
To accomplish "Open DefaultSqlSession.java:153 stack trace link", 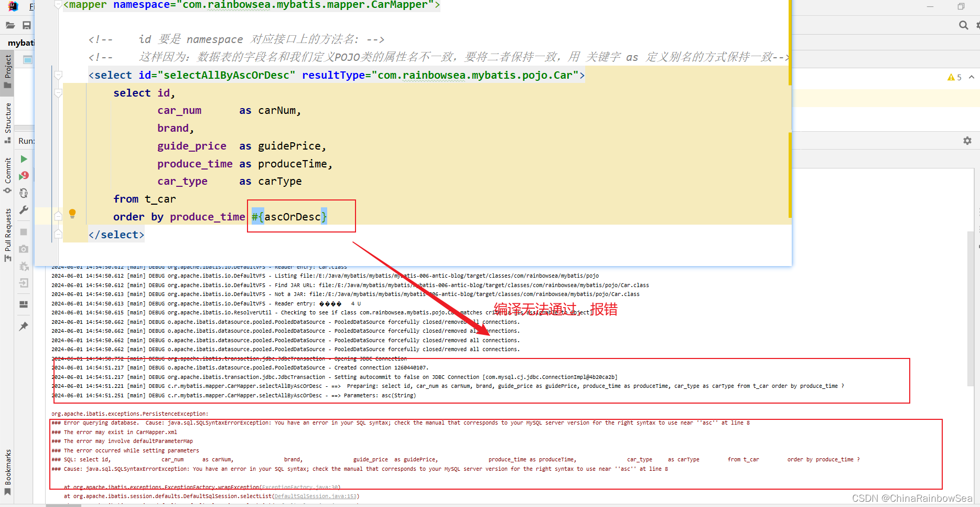I will [315, 496].
